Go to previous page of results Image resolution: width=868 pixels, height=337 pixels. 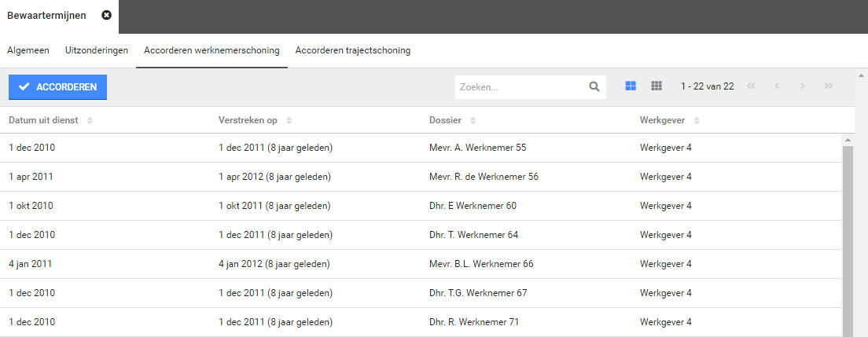coord(777,86)
